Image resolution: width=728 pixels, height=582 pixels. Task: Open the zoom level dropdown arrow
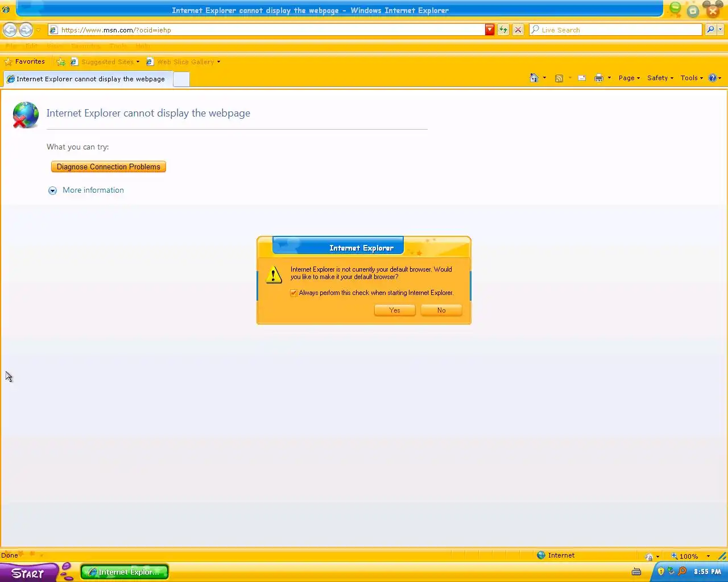708,556
